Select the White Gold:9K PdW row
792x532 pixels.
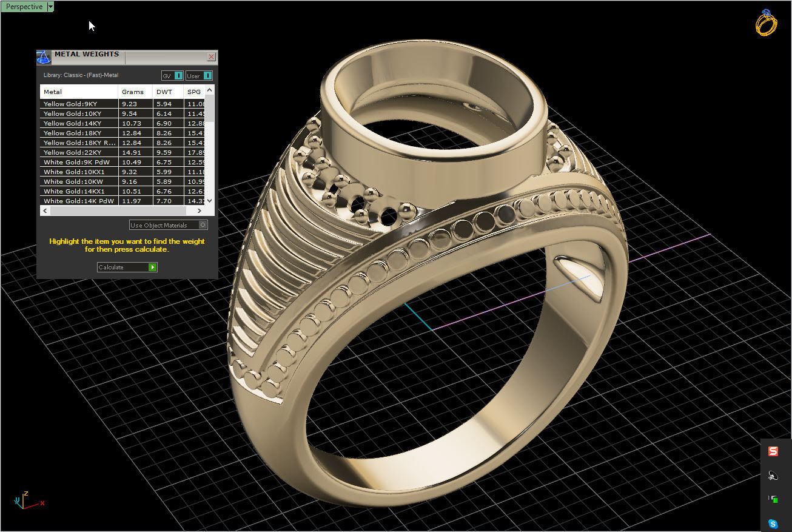pyautogui.click(x=122, y=162)
